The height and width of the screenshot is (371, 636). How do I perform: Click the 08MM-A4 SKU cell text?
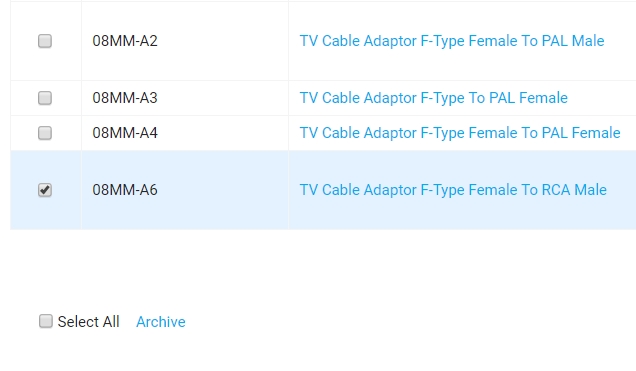tap(125, 133)
